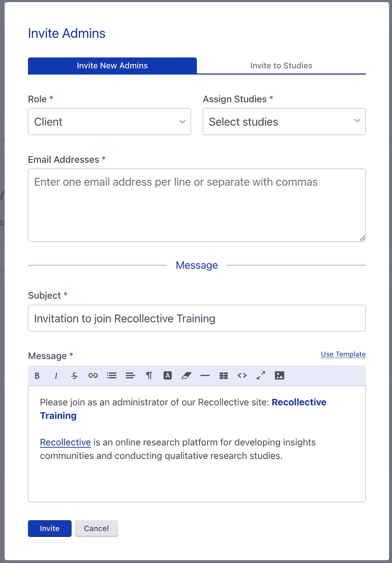Viewport: 392px width, 563px height.
Task: Click text 'communities and conducting qualitative research studies.'
Action: coord(161,456)
